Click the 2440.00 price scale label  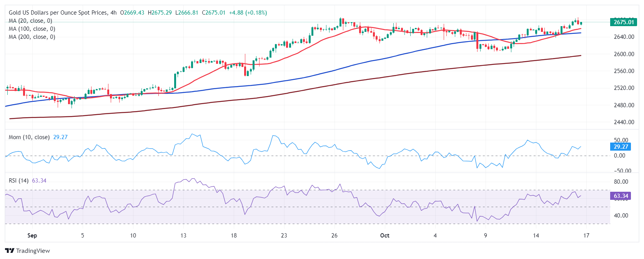tap(624, 122)
